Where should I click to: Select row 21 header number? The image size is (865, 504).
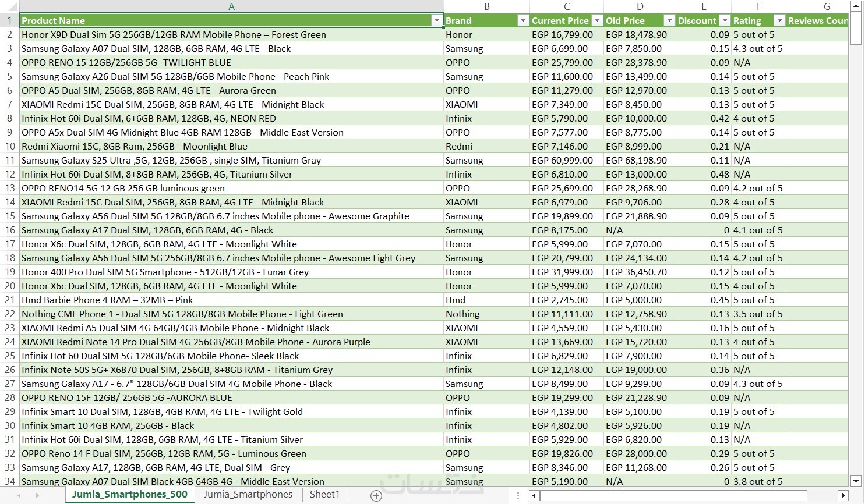point(9,300)
